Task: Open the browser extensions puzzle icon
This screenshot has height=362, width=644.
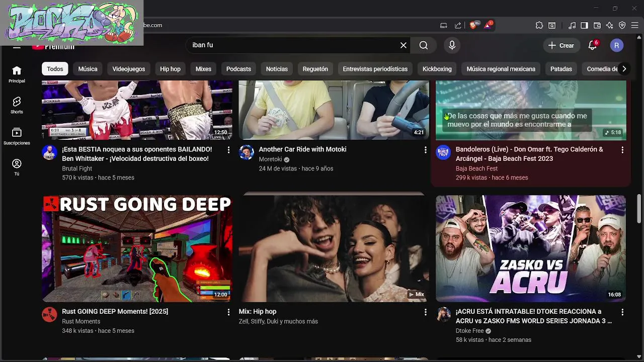Action: pos(539,25)
